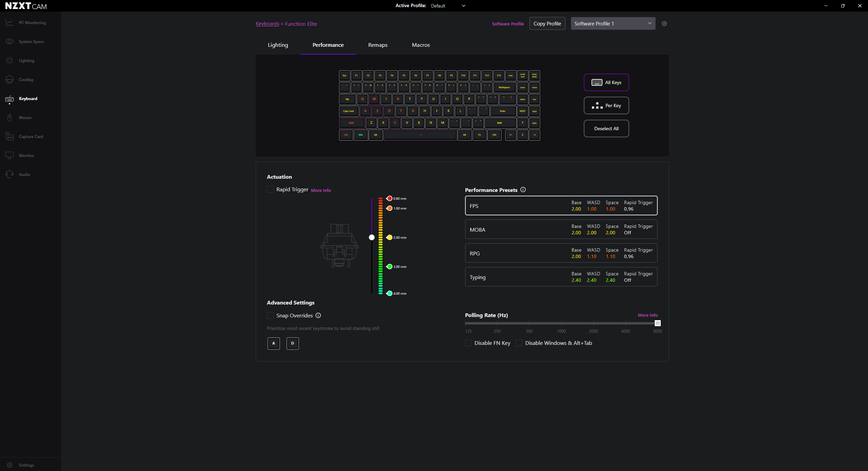Select the Win key on keyboard preview
Viewport: 868px width, 471px height.
click(361, 135)
